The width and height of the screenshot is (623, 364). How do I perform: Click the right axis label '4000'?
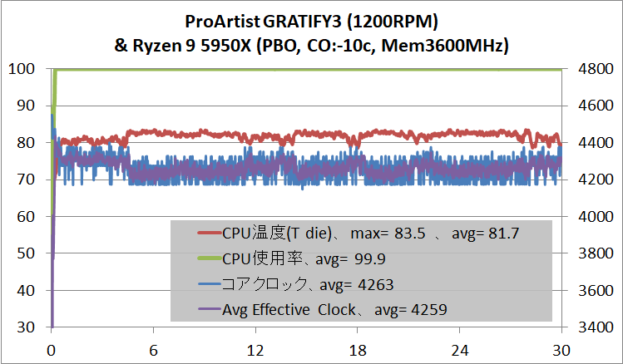point(596,217)
